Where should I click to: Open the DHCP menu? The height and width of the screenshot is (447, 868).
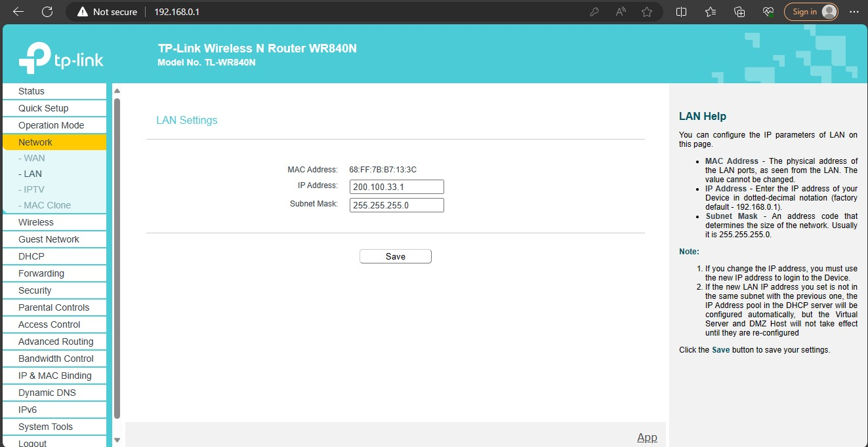coord(54,256)
